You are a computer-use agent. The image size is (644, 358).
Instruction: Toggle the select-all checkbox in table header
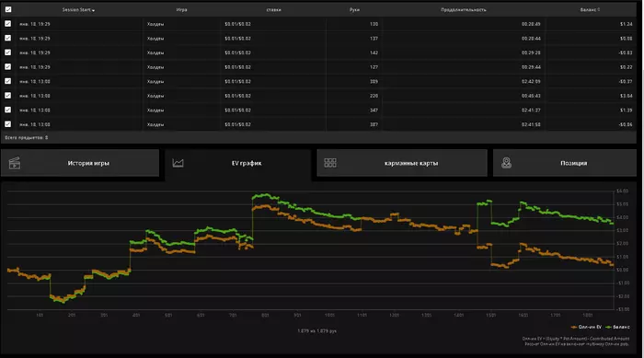point(8,9)
